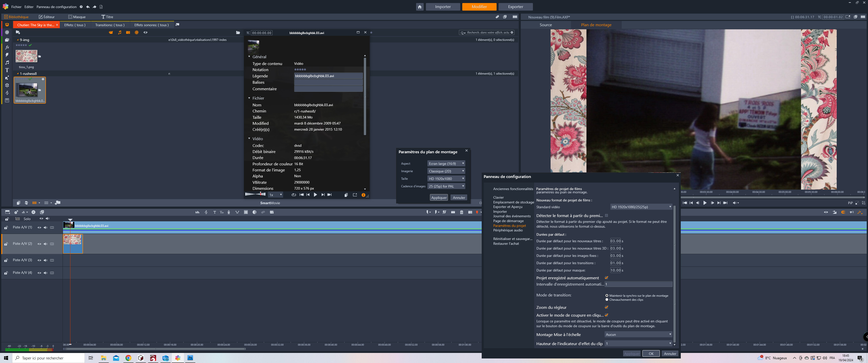Collapse the Fichier section in clip properties
Screen dimensions: 868x363
pyautogui.click(x=249, y=98)
